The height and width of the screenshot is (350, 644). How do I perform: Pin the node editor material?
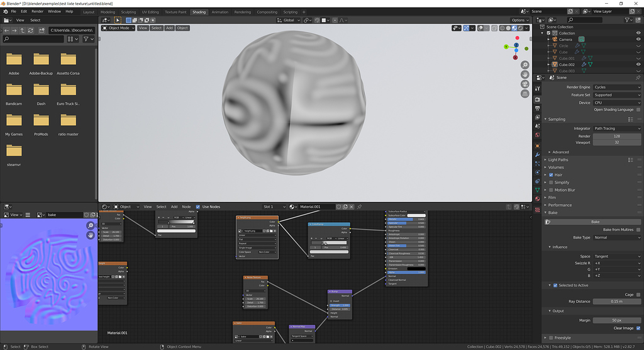[359, 207]
